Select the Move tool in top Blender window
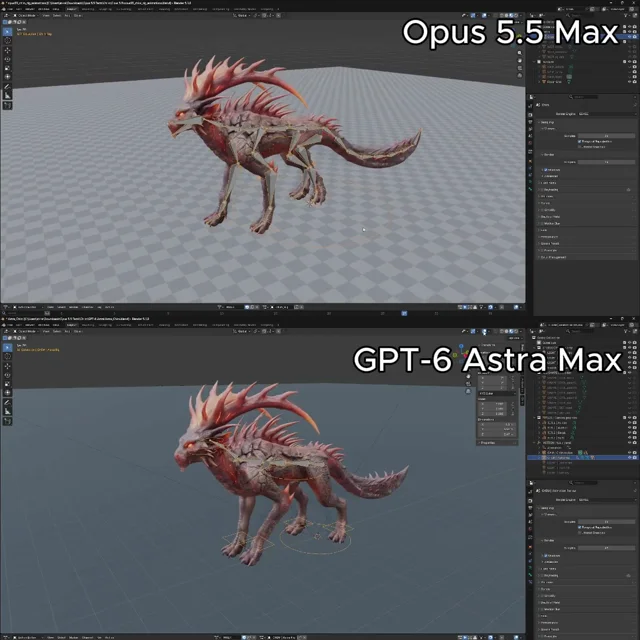 (7, 51)
